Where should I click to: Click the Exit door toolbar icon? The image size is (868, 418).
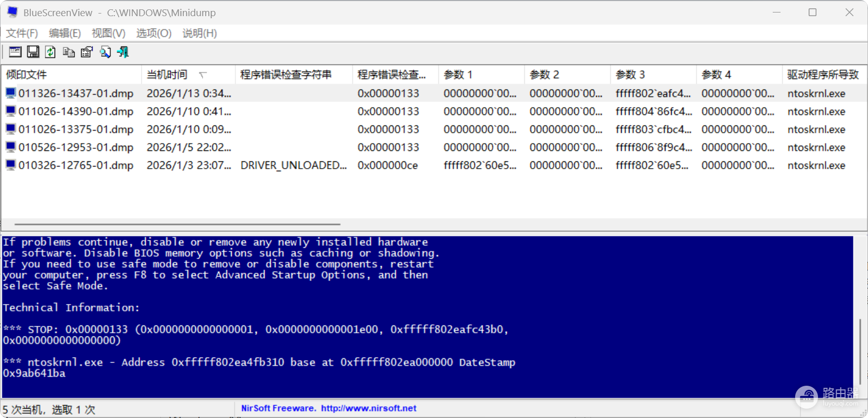123,52
